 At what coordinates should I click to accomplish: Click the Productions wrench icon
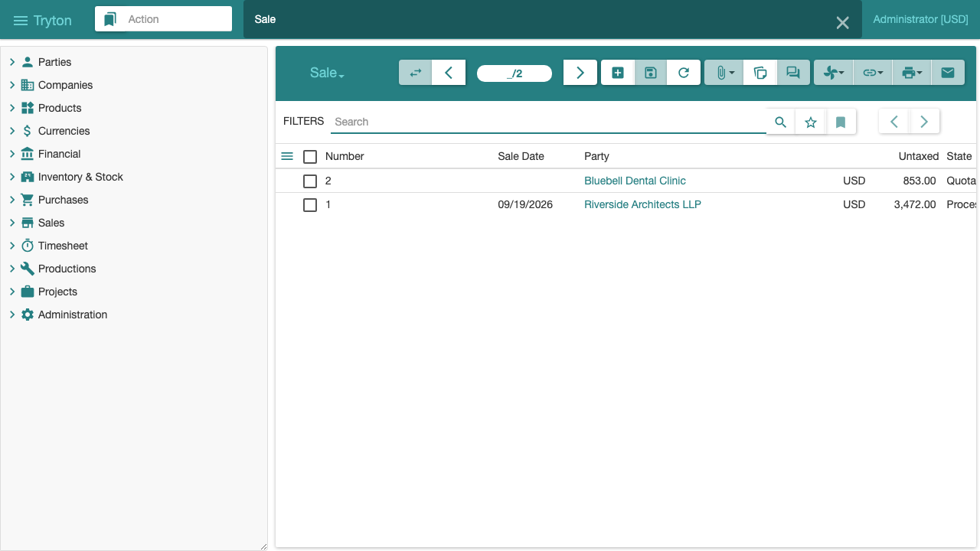pyautogui.click(x=28, y=269)
